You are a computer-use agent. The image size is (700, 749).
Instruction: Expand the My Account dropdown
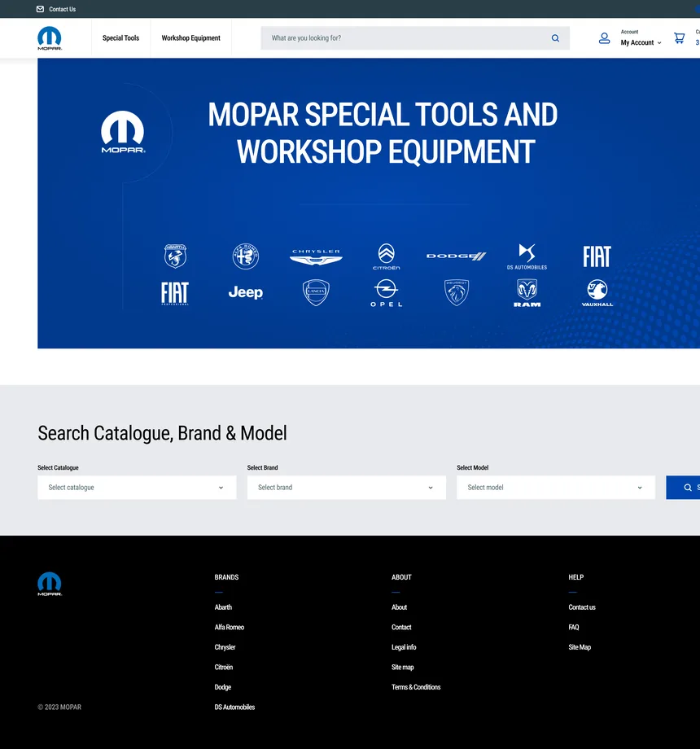coord(641,42)
